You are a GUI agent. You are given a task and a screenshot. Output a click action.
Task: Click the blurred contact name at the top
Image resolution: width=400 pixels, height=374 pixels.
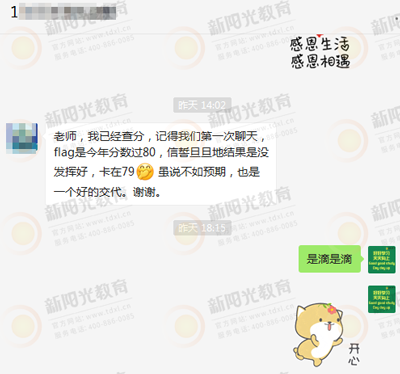pos(68,12)
